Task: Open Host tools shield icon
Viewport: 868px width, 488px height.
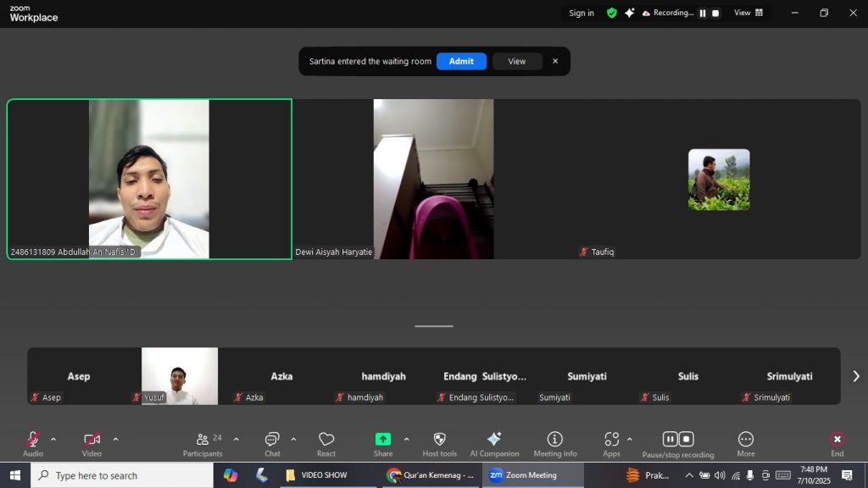Action: click(x=439, y=439)
